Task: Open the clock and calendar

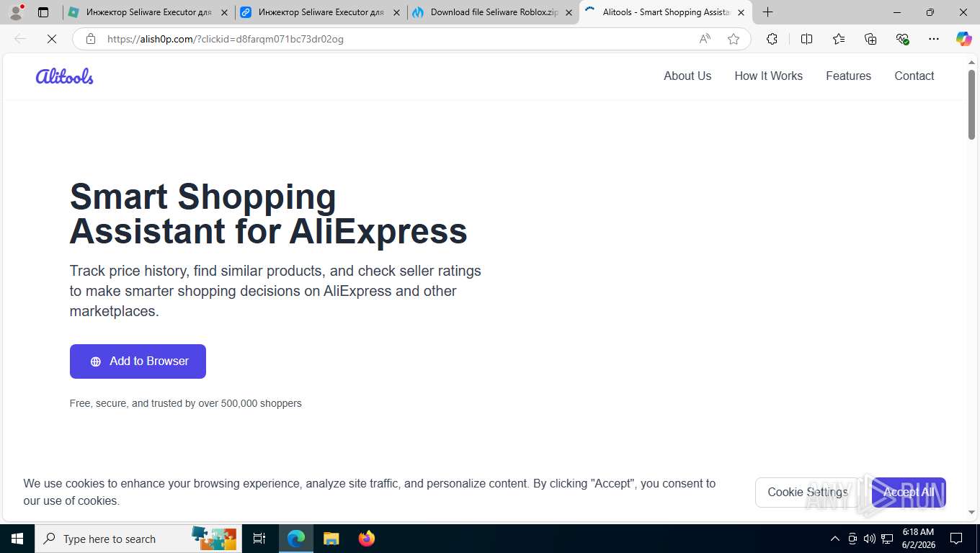Action: 918,539
